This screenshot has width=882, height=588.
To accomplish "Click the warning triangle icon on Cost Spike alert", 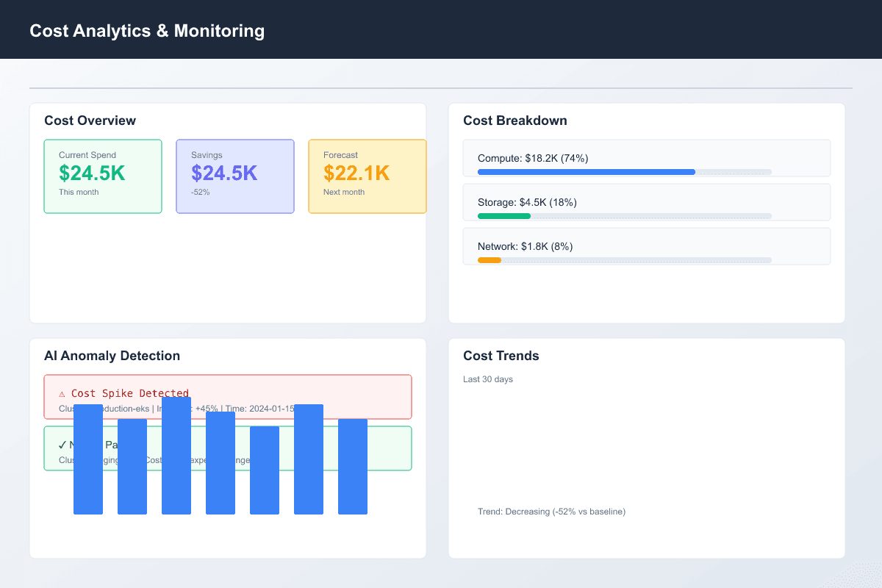I will point(63,392).
